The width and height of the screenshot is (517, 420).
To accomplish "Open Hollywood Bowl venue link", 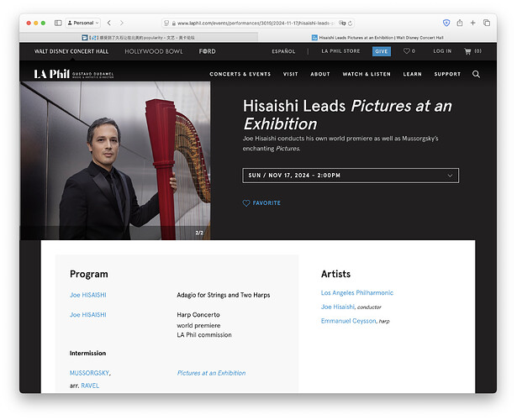I will (x=154, y=51).
